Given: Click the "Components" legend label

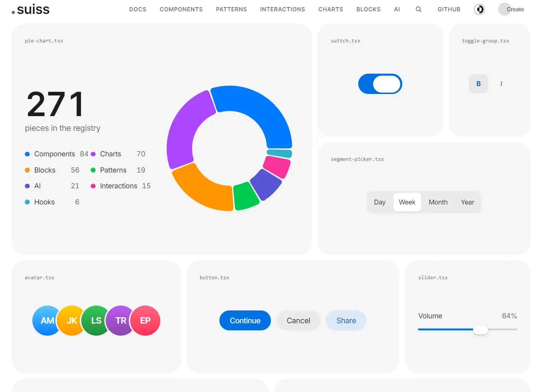Looking at the screenshot, I should (x=55, y=154).
